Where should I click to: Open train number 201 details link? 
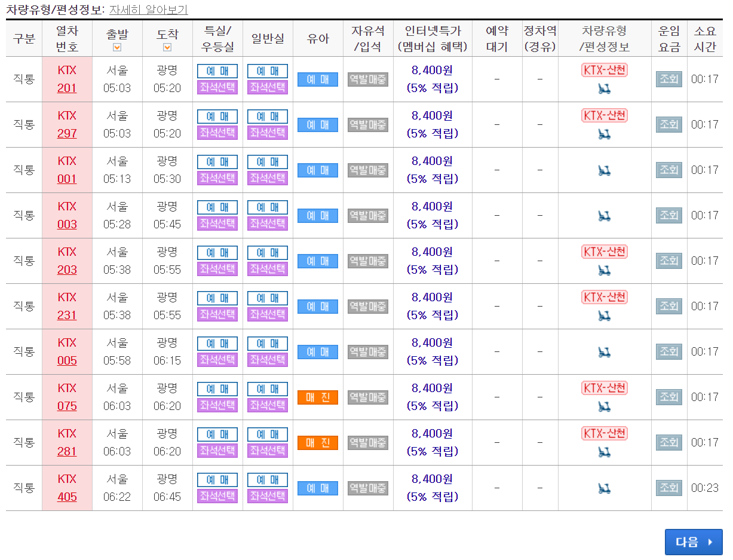[x=67, y=88]
